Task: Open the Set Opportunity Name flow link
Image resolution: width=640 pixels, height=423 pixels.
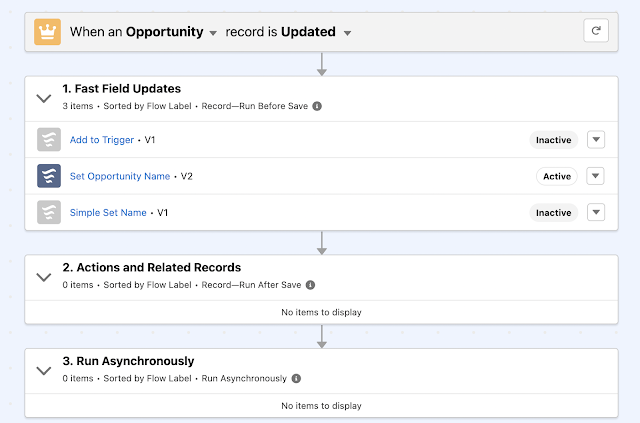Action: [x=120, y=176]
